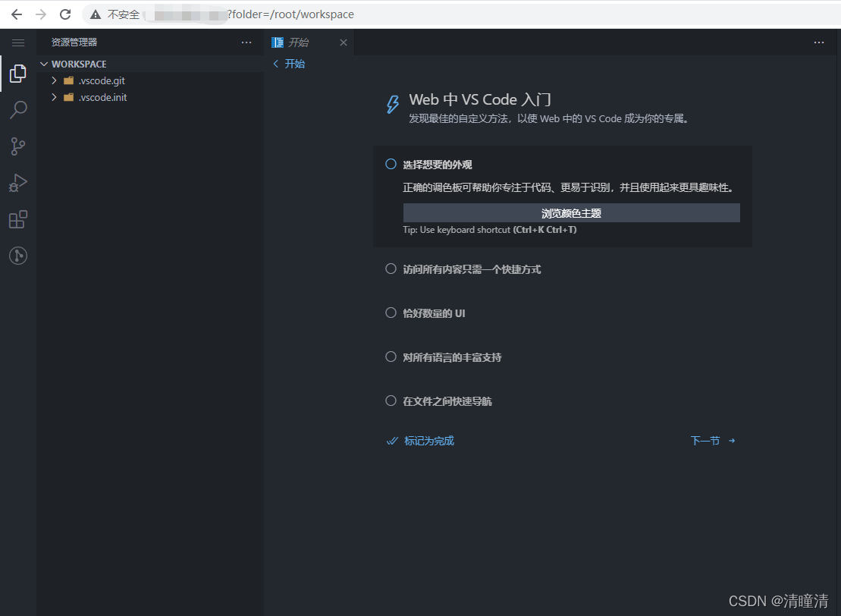Expand the .vscode.init folder
This screenshot has height=616, width=841.
(x=54, y=97)
